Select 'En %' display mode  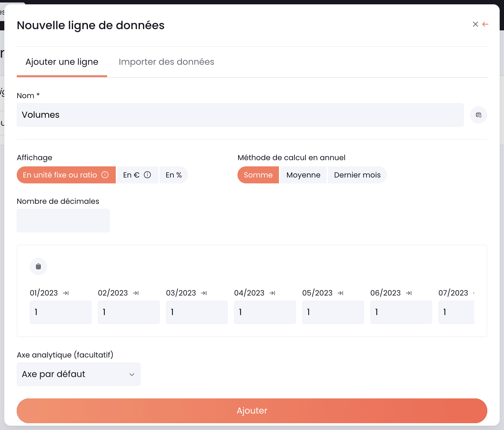tap(173, 175)
